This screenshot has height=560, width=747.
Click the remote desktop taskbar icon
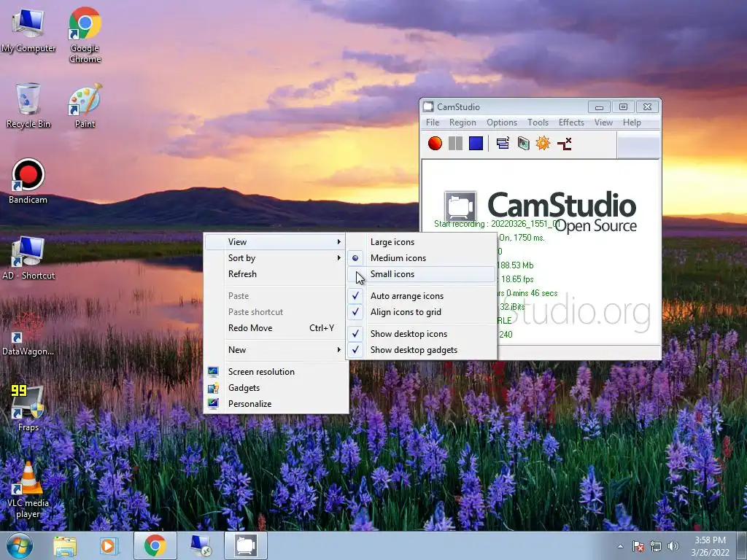(200, 545)
